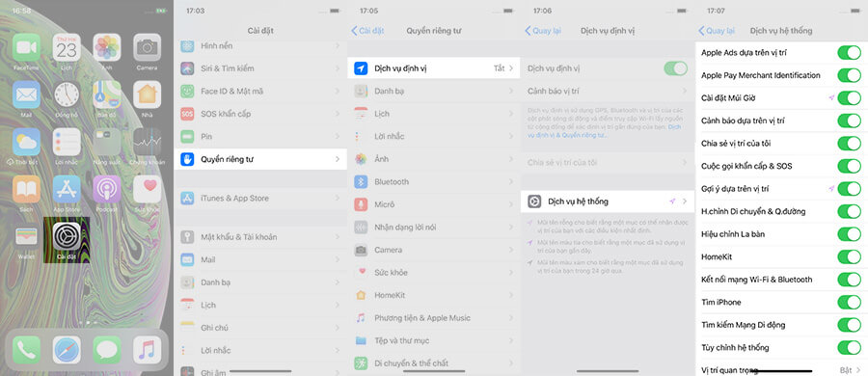Toggle Apple Pay Merchant Identification switch
The width and height of the screenshot is (868, 376).
(849, 75)
